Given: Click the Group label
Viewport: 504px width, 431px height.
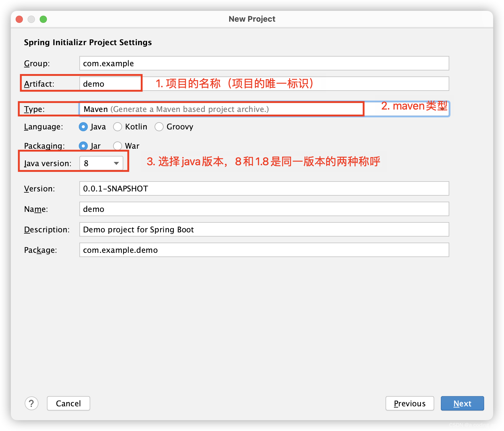Looking at the screenshot, I should pos(37,64).
